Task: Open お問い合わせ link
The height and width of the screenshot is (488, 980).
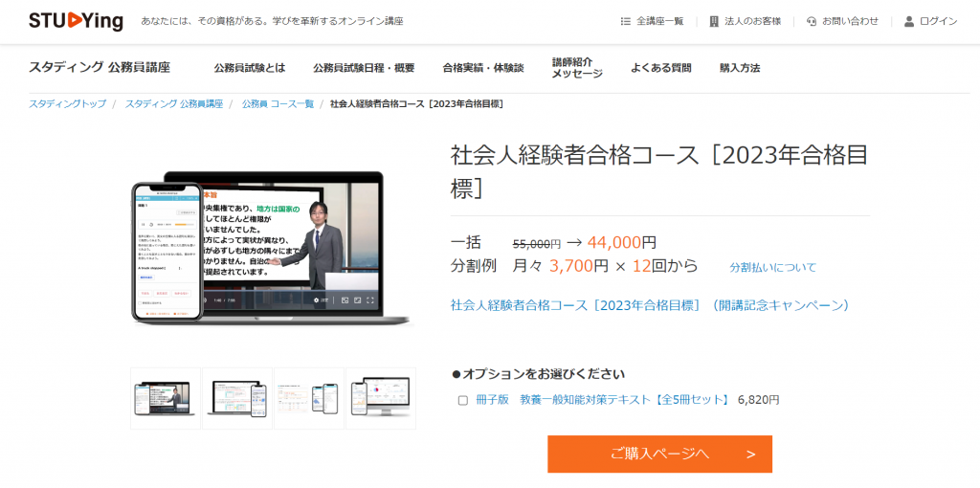Action: coord(850,21)
